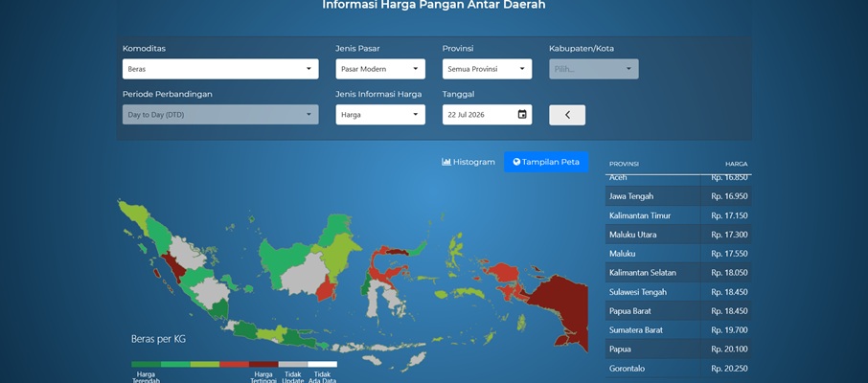The image size is (868, 383).
Task: Open the Provinsi dropdown showing Semua Provinsi
Action: tap(487, 69)
